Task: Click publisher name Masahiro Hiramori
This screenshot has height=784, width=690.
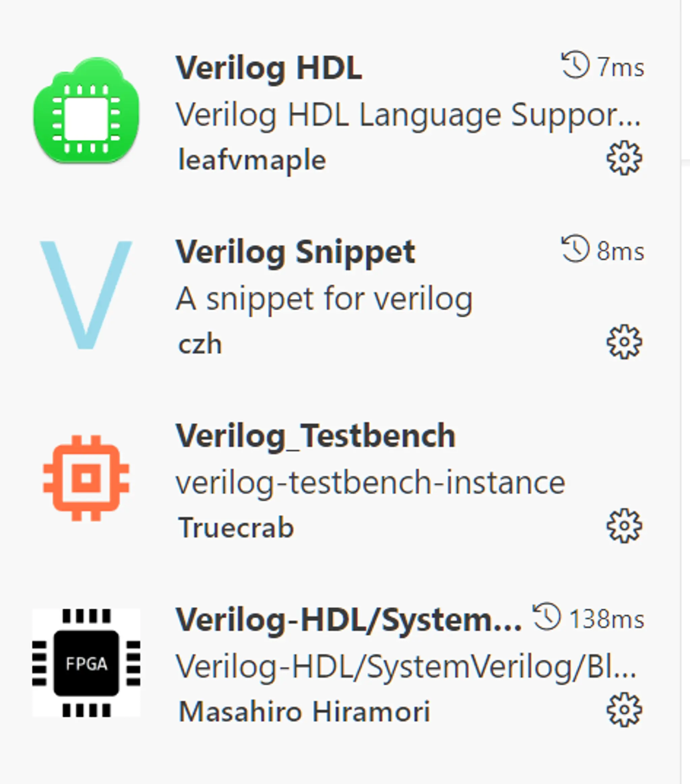Action: 304,712
